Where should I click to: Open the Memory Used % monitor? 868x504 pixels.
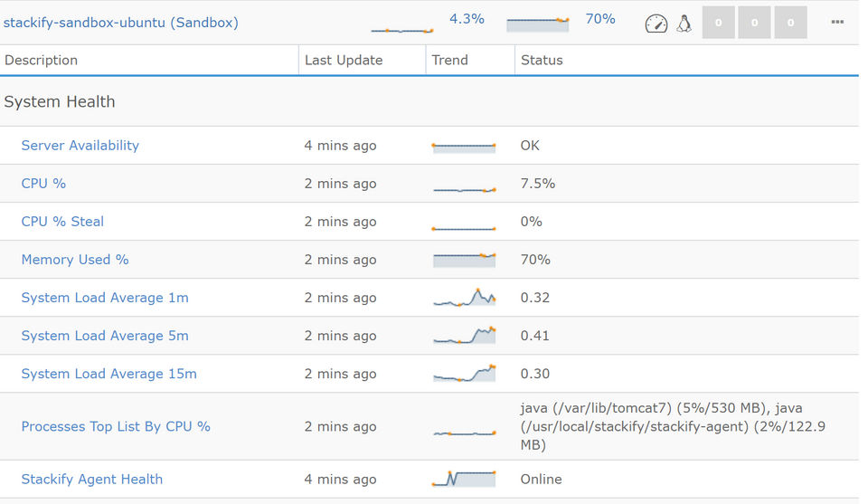(75, 260)
